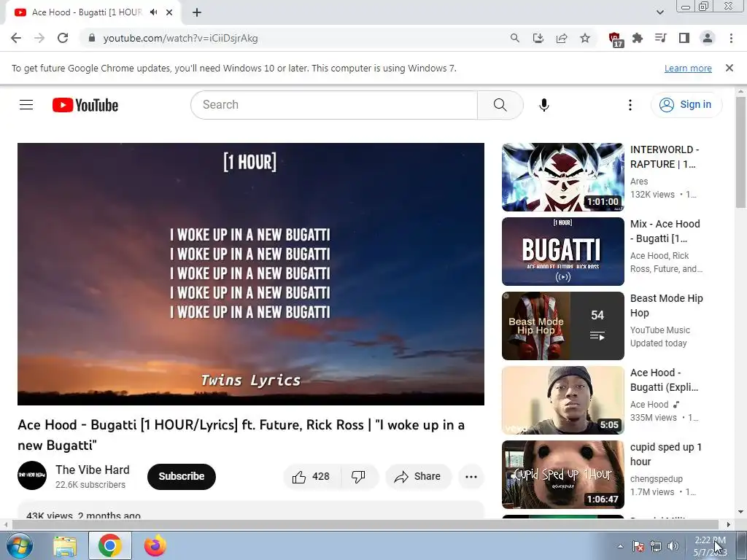Image resolution: width=747 pixels, height=560 pixels.
Task: Open the cupid sped up 1 hour thumbnail
Action: [x=562, y=474]
